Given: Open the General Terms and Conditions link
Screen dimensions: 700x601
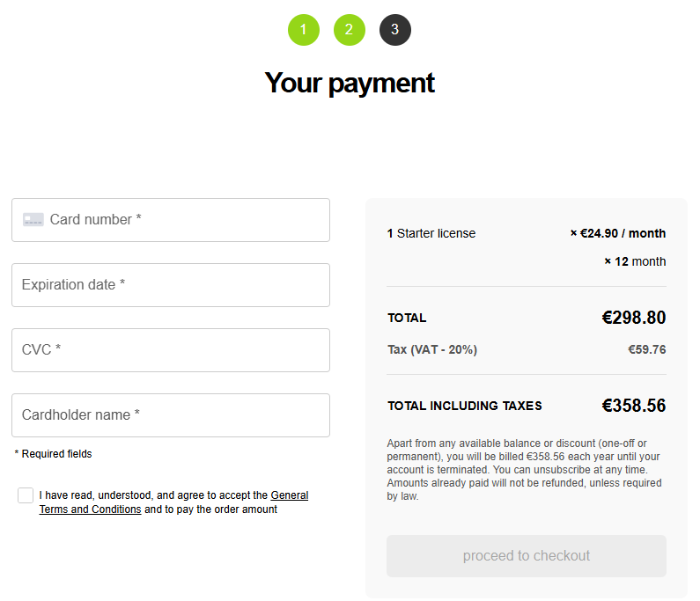Looking at the screenshot, I should click(x=289, y=495).
